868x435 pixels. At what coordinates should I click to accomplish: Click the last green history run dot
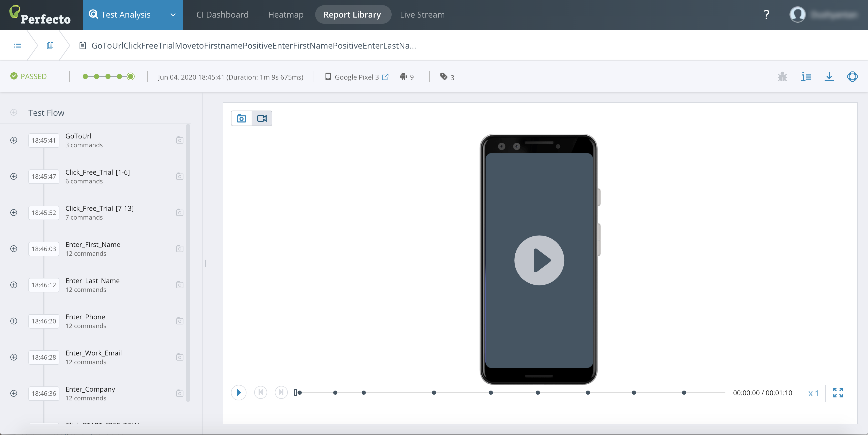tap(131, 76)
